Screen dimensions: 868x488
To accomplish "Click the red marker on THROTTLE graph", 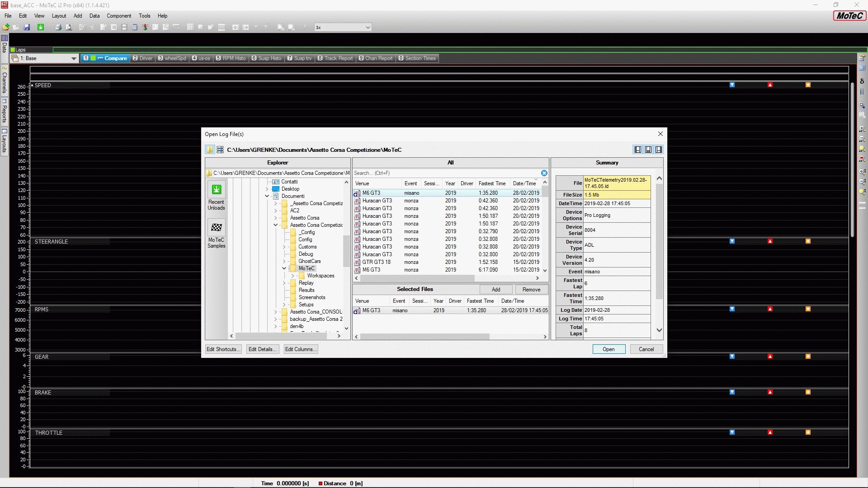I will 770,432.
